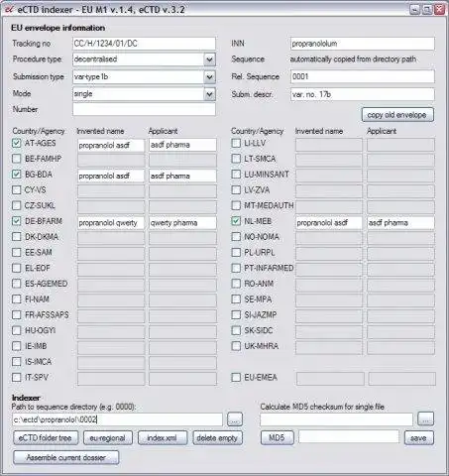Image resolution: width=449 pixels, height=476 pixels.
Task: Enable the LT-SMCA checkbox
Action: tap(236, 159)
